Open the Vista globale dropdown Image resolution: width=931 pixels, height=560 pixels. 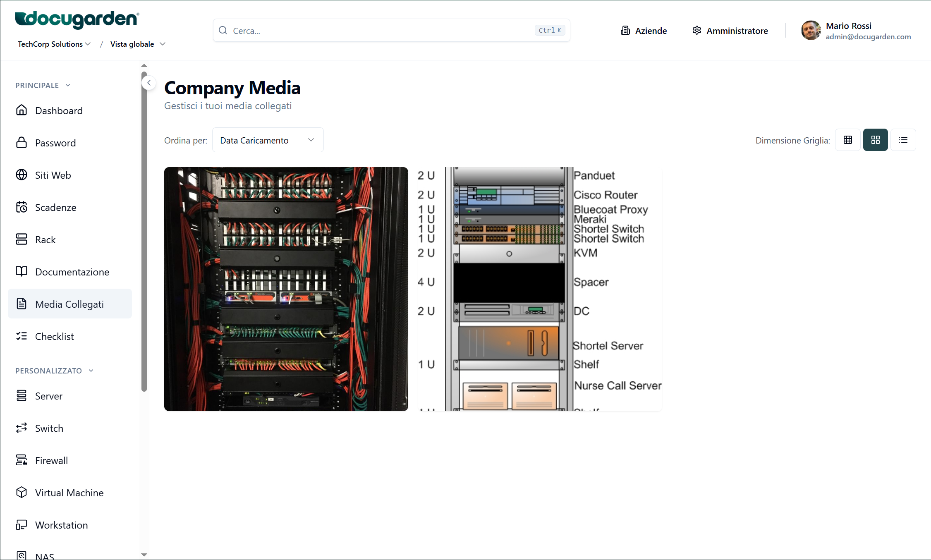coord(138,44)
